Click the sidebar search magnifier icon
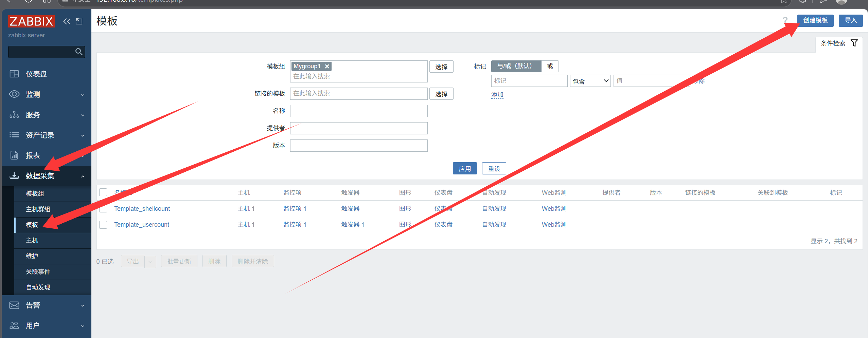Viewport: 868px width, 338px height. 79,52
